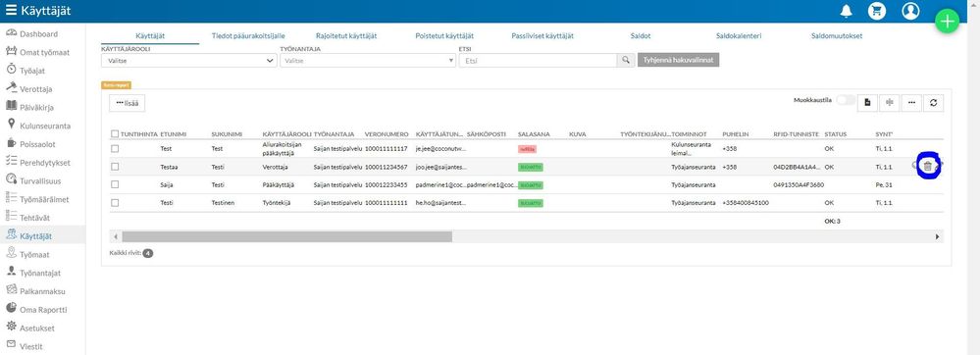The width and height of the screenshot is (980, 355).
Task: Tick the select-all checkbox in table header
Action: click(115, 133)
